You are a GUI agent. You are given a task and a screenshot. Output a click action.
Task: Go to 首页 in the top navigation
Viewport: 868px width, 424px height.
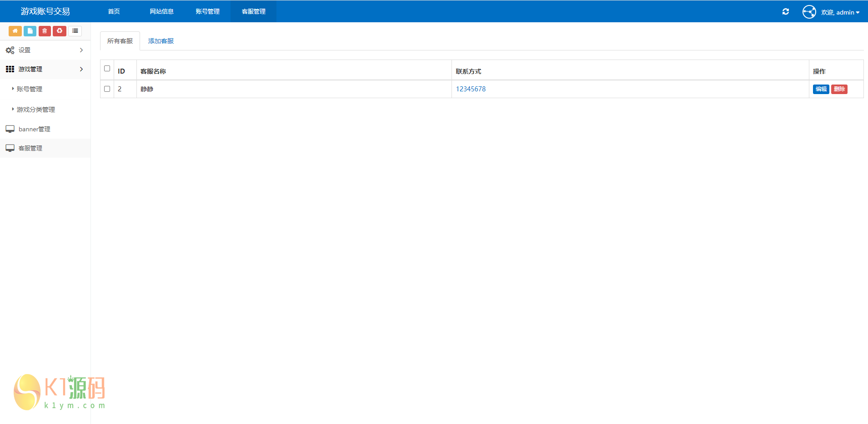[x=114, y=11]
